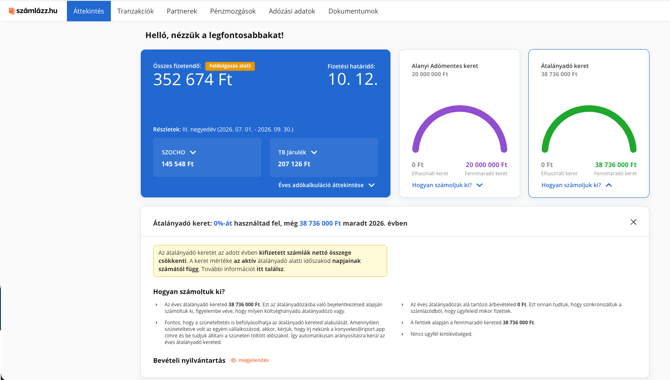Click the Helló, nézzük a legfontosabbakat! heading
This screenshot has height=380, width=670.
click(215, 35)
